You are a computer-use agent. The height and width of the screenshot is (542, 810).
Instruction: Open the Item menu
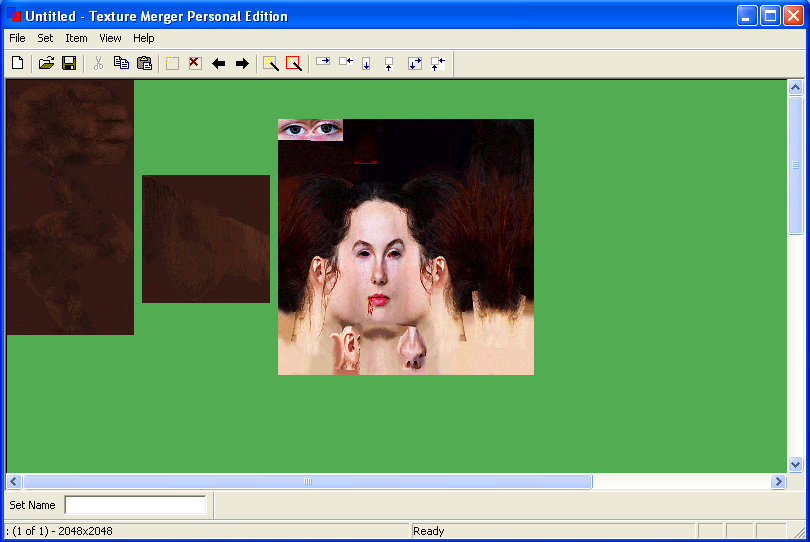point(76,38)
